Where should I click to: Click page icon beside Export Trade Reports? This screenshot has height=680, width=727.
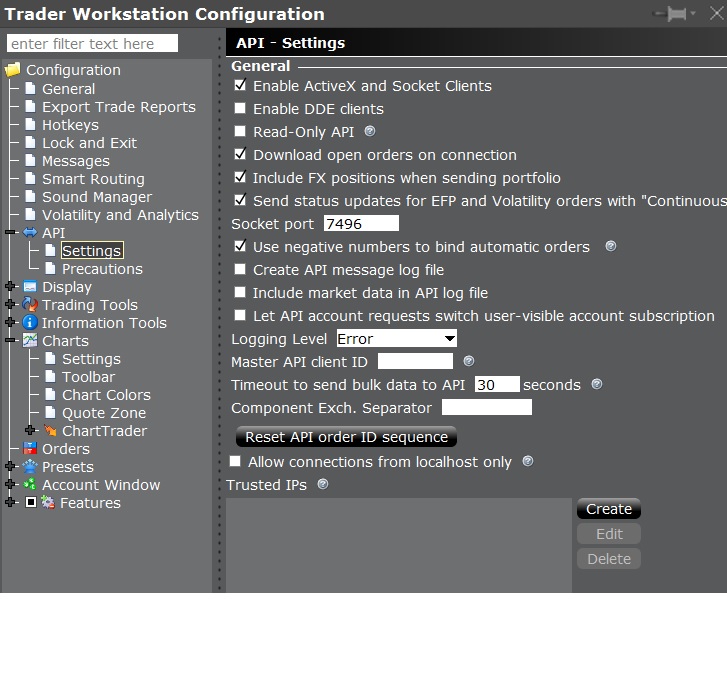tap(31, 106)
